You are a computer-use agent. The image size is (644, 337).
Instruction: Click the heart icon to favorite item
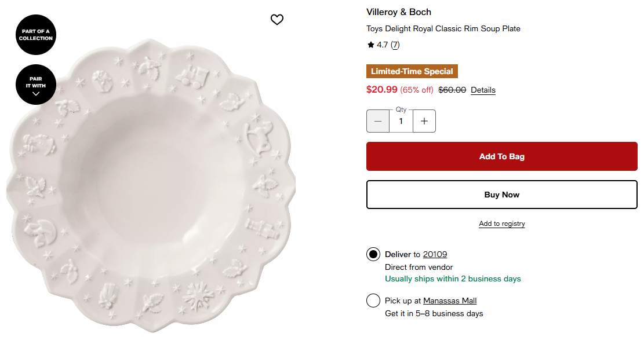(x=277, y=20)
